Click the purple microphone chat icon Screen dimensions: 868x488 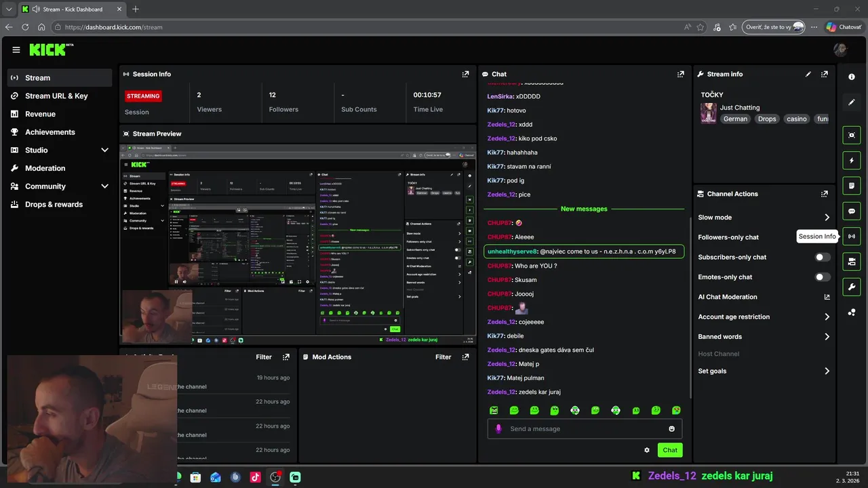[x=498, y=429]
